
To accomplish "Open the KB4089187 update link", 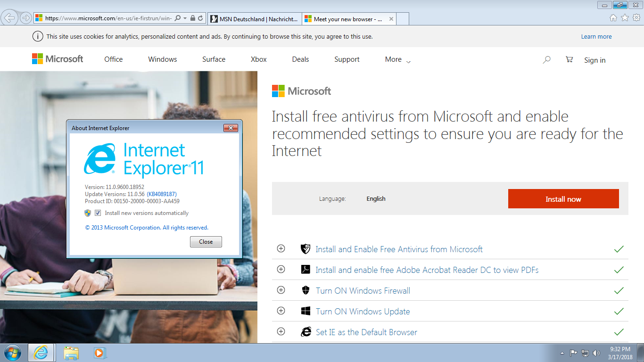I will point(162,194).
